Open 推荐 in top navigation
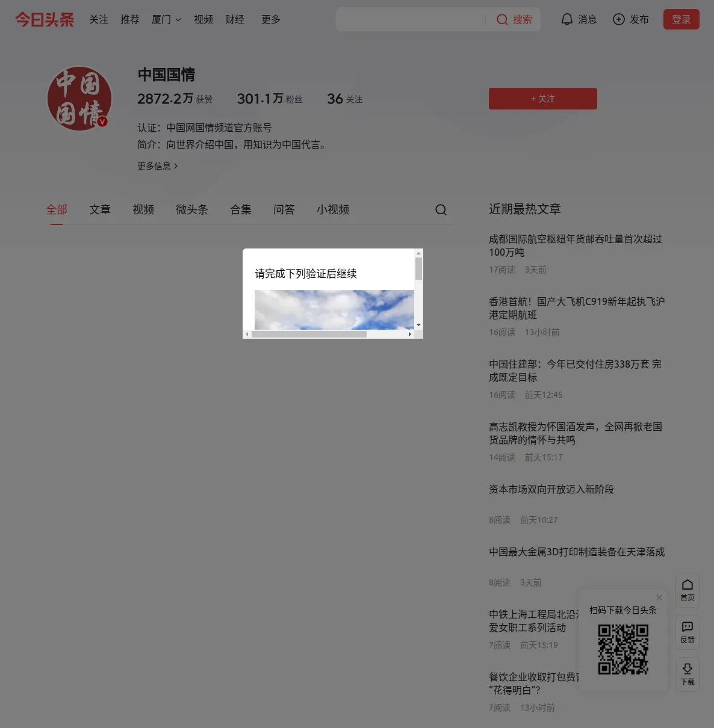The height and width of the screenshot is (728, 714). tap(130, 20)
